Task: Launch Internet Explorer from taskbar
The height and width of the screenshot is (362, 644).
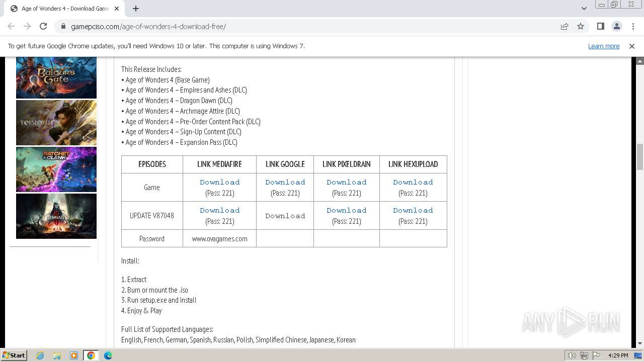Action: tap(40, 355)
